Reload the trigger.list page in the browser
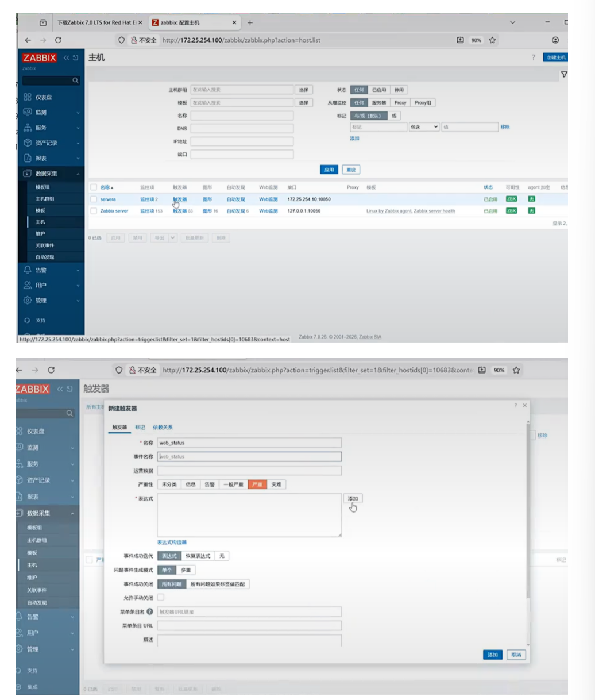595x700 pixels. pyautogui.click(x=51, y=370)
